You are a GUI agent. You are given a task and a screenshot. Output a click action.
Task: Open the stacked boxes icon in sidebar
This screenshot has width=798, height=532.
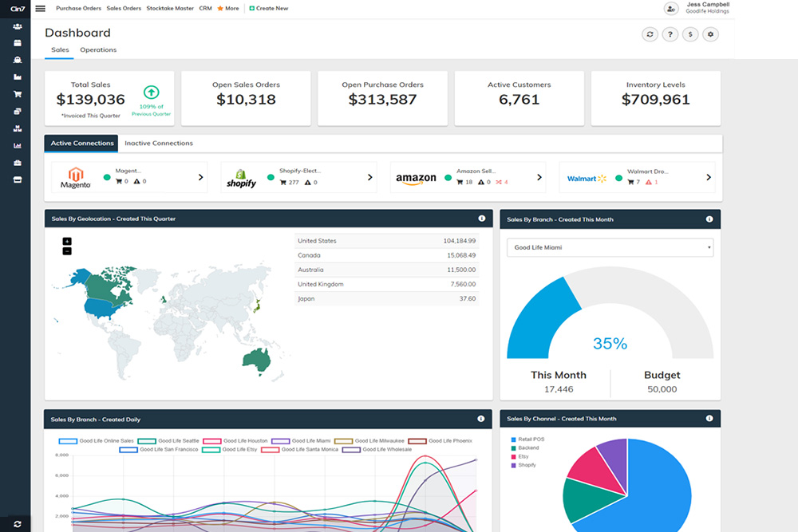pyautogui.click(x=18, y=128)
